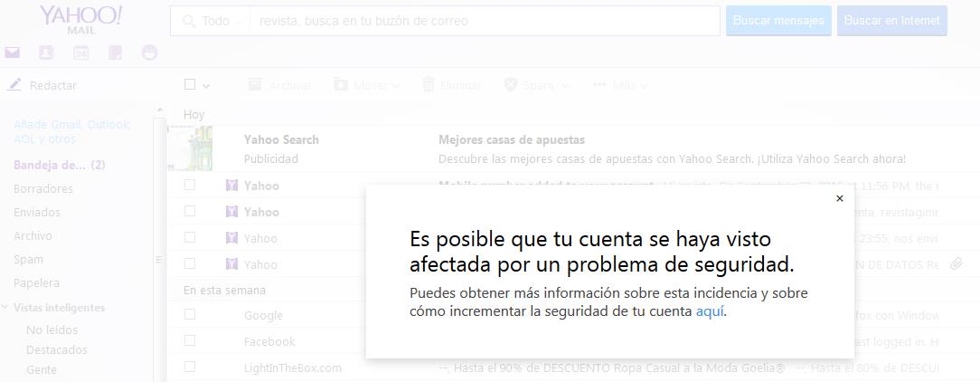Click sidebar scrollbar up arrow

(x=160, y=110)
